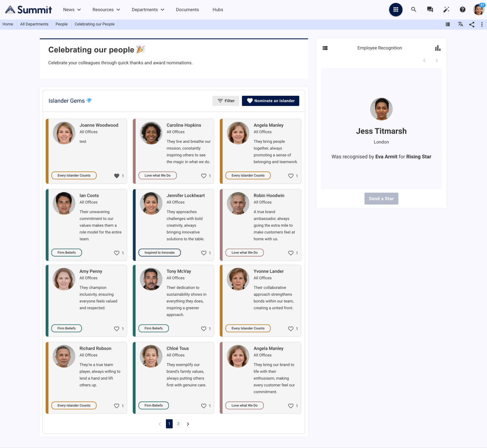Like Tony McVay's recognition
This screenshot has height=448, width=487.
204,329
